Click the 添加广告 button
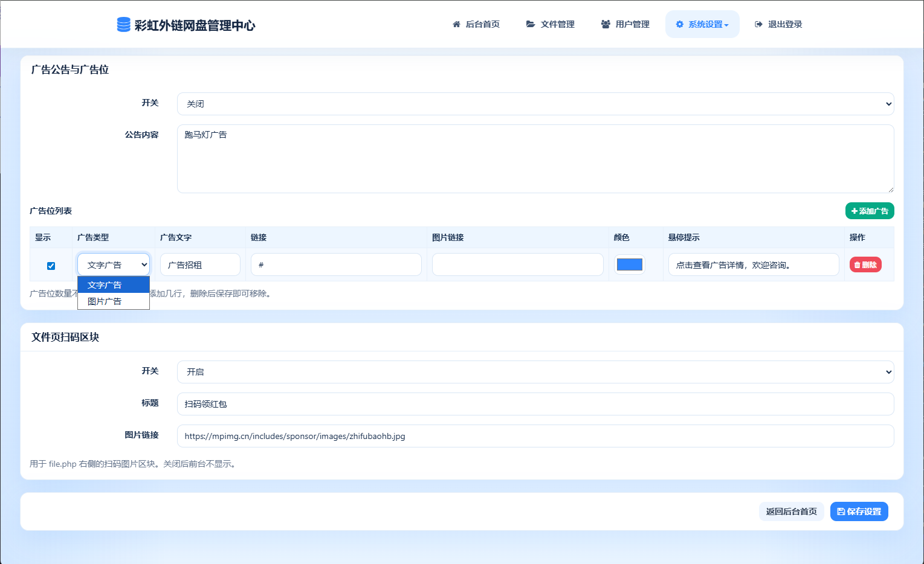 tap(870, 211)
